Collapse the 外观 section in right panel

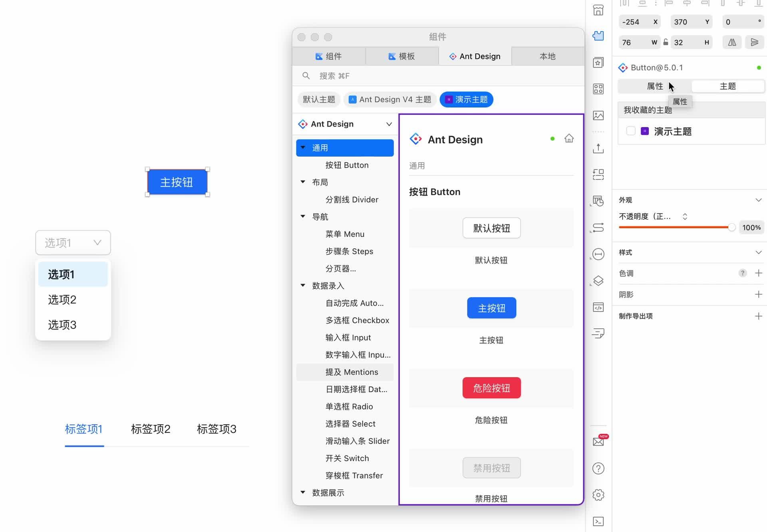pos(758,200)
